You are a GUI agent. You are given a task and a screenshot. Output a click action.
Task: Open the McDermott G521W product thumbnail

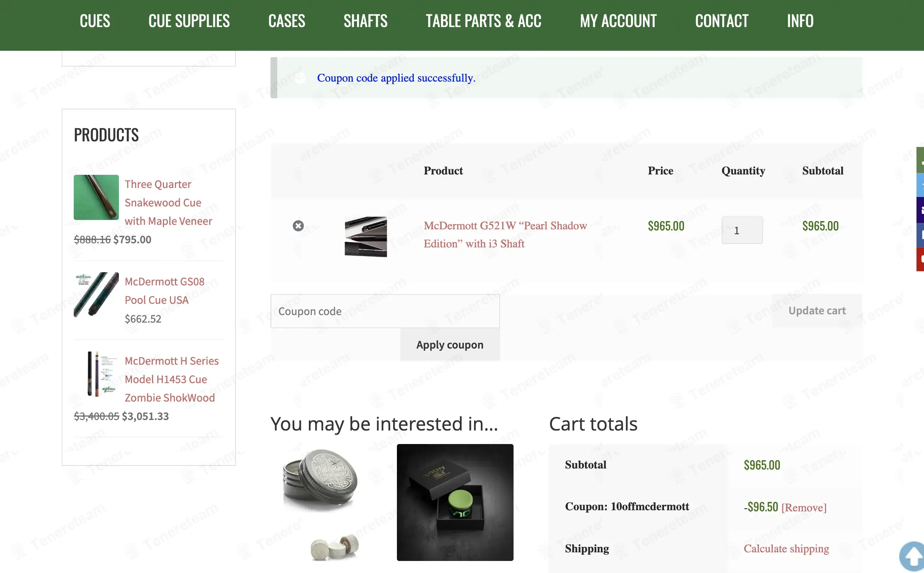[x=366, y=236]
